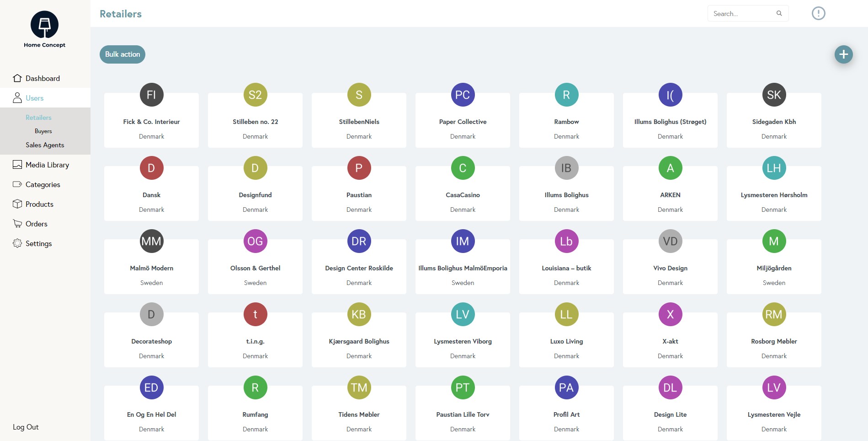The width and height of the screenshot is (868, 441).
Task: Click the Media Library picture icon
Action: 17,165
